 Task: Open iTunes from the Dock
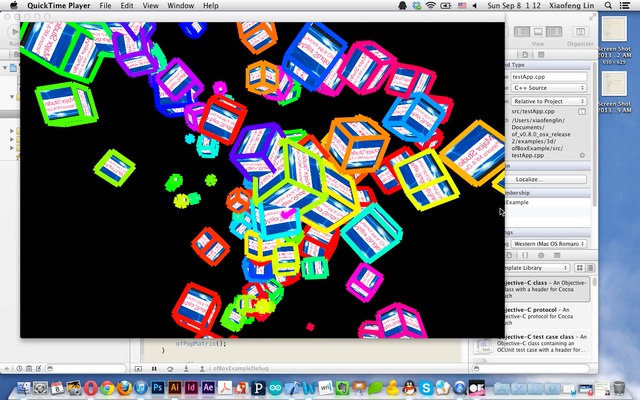(141, 387)
